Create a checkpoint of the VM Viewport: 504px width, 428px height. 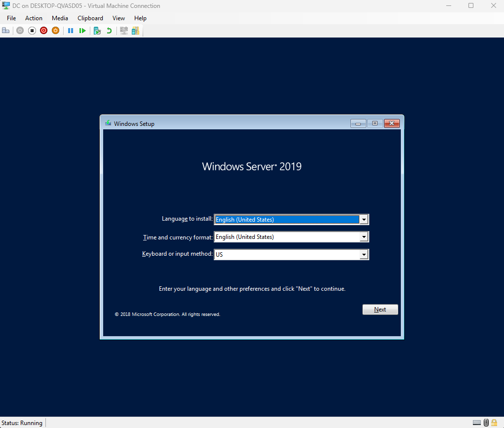tap(97, 30)
